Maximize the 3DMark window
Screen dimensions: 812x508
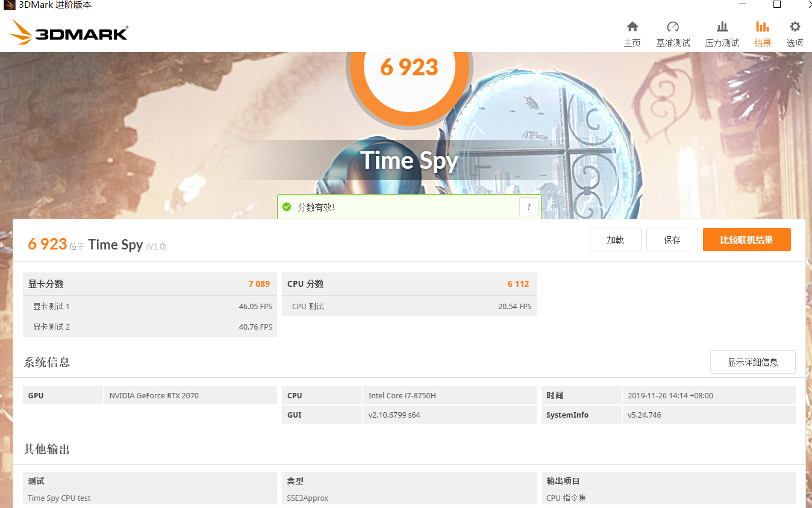[777, 5]
